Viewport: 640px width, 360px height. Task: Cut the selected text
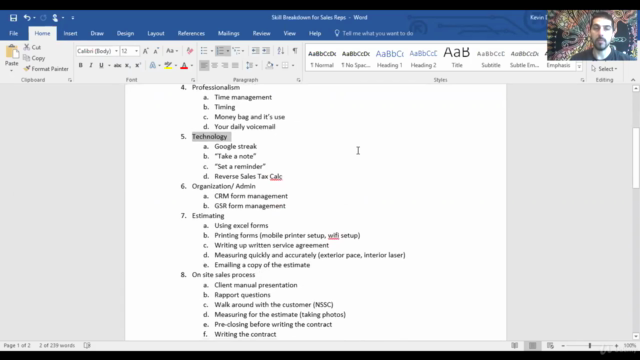click(32, 47)
